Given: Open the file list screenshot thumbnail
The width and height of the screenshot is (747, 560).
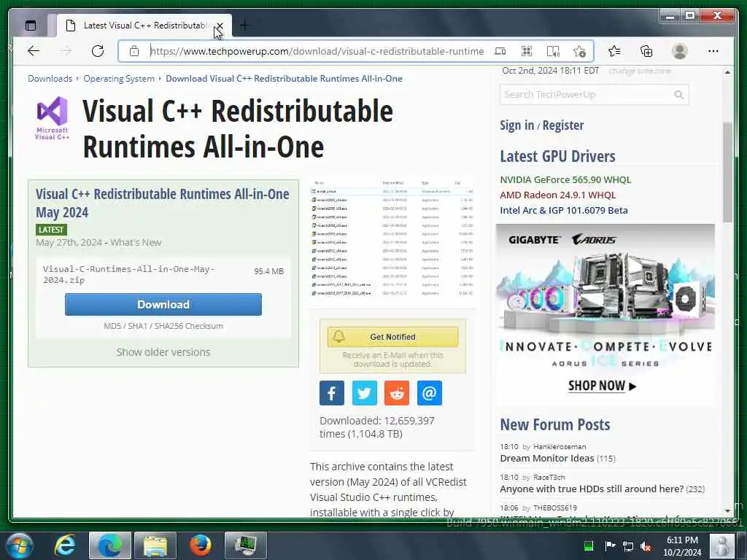Looking at the screenshot, I should pyautogui.click(x=392, y=237).
